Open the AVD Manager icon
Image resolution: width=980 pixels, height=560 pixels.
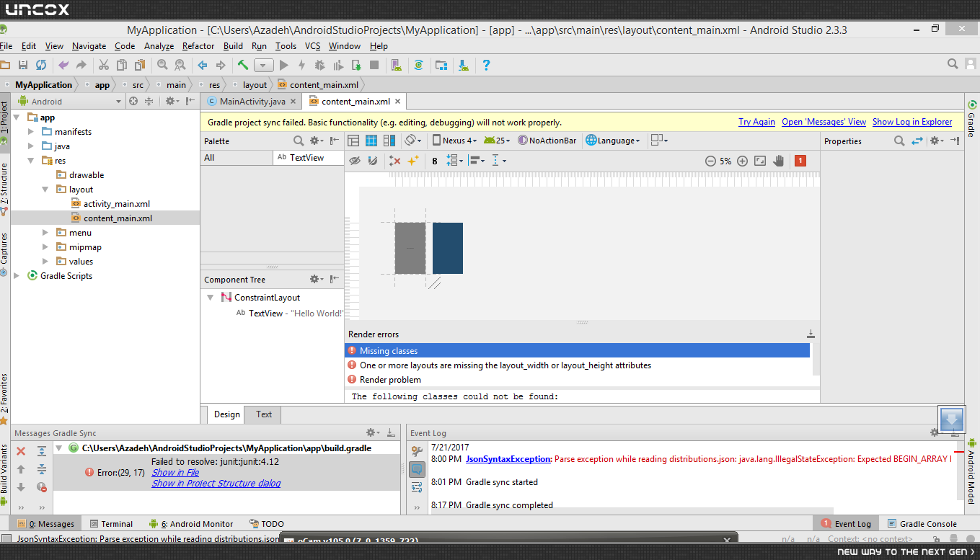click(x=396, y=65)
